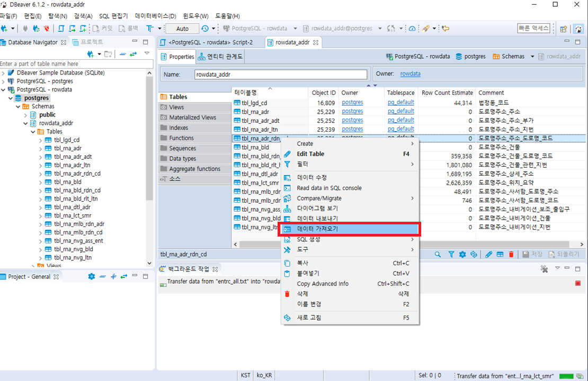Click the funnel filter icon in table list toolbar
This screenshot has height=381, width=588.
[x=451, y=255]
